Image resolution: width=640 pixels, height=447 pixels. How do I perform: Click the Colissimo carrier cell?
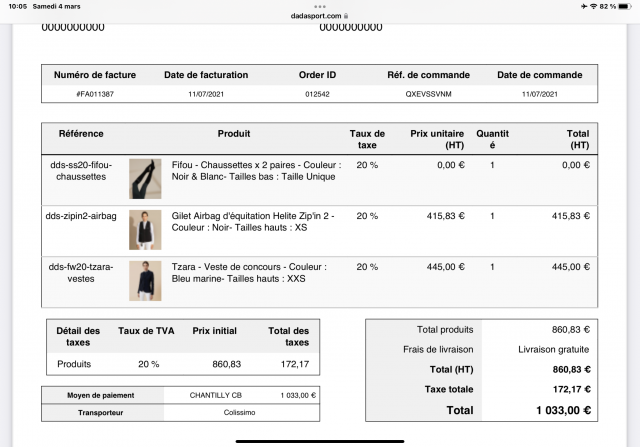pyautogui.click(x=236, y=411)
